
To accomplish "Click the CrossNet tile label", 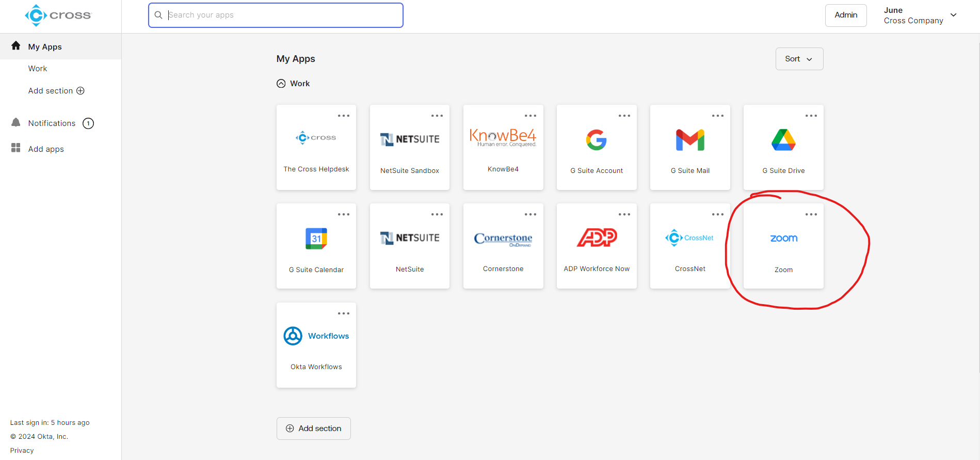I will [x=690, y=268].
